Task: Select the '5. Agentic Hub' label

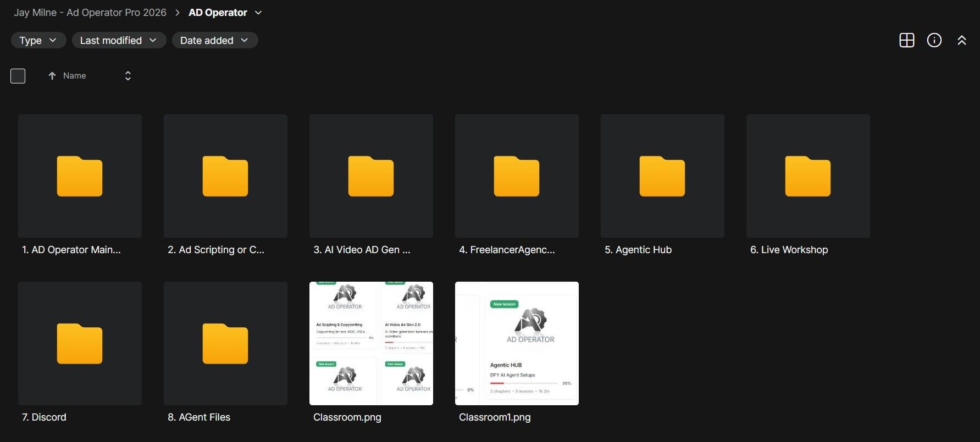Action: (638, 250)
